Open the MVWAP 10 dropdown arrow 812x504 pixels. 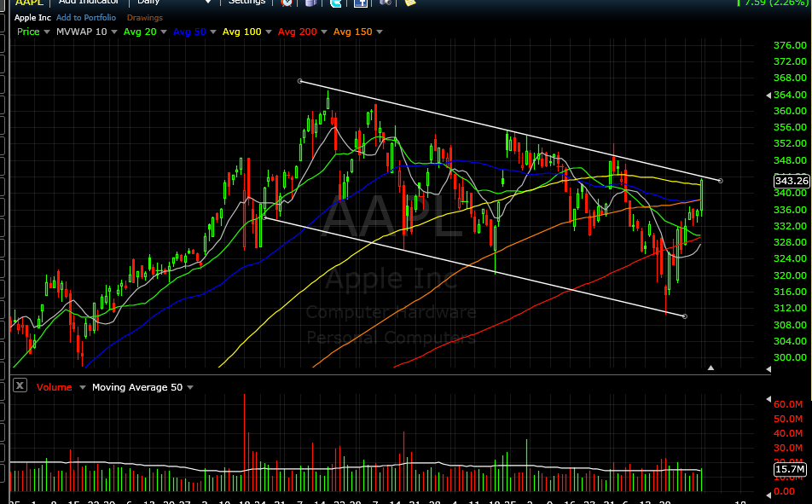coord(114,32)
